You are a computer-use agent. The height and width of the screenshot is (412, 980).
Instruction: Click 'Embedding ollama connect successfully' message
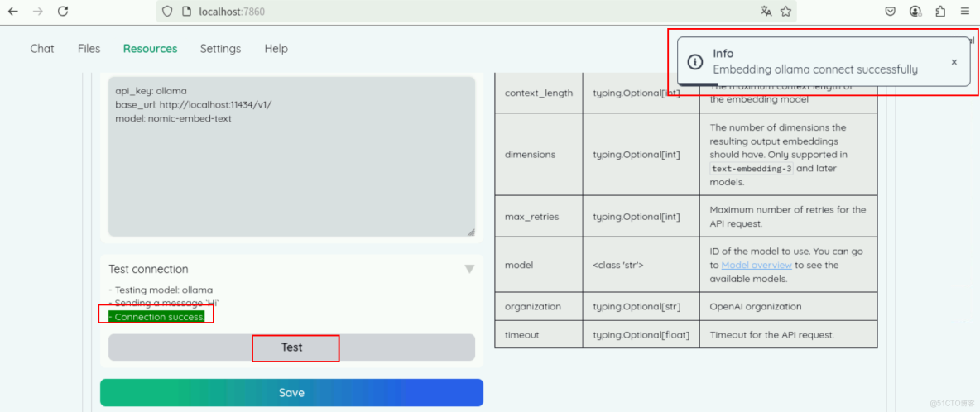click(815, 69)
